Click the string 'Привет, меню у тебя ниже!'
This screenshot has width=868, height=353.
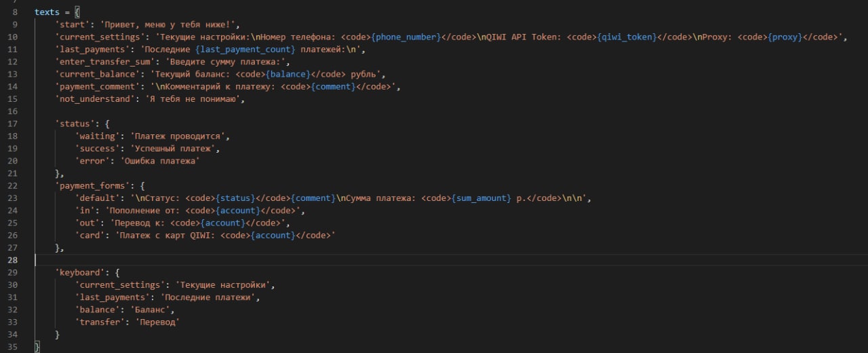pos(167,24)
